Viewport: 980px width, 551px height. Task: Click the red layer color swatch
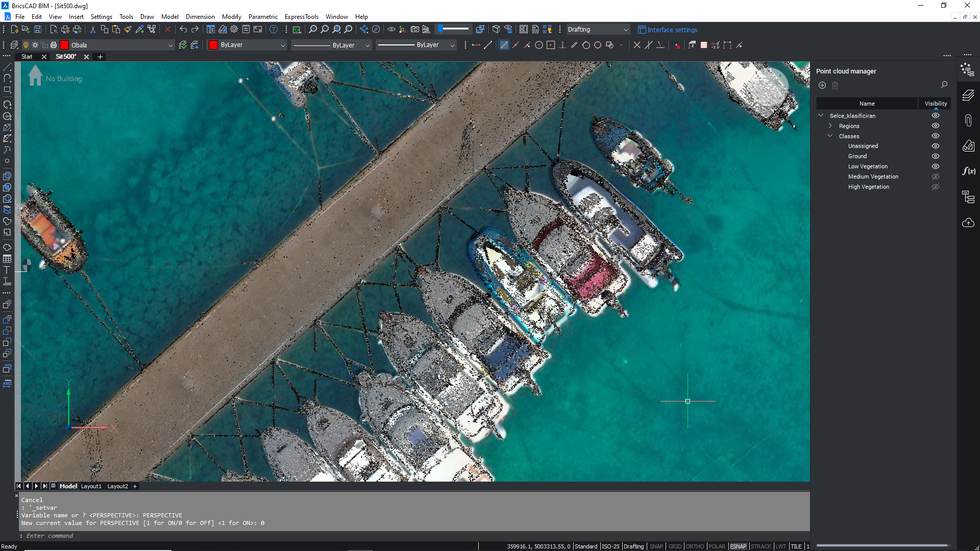point(64,45)
